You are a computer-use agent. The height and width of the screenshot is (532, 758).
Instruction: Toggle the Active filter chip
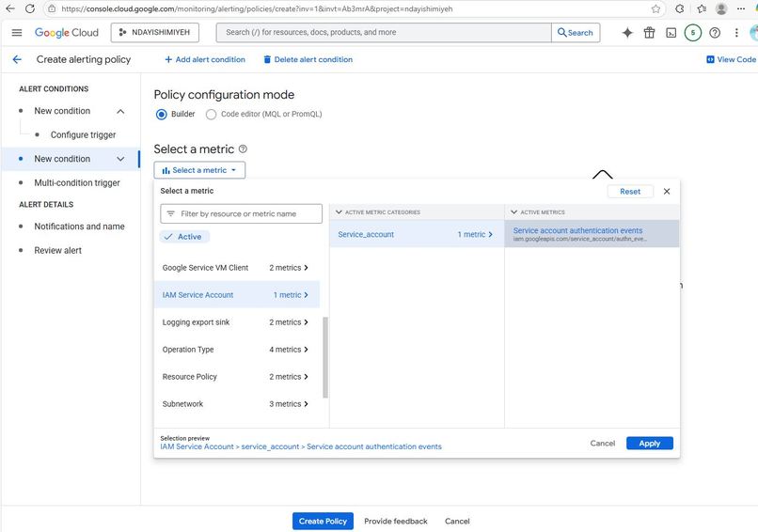pos(184,237)
